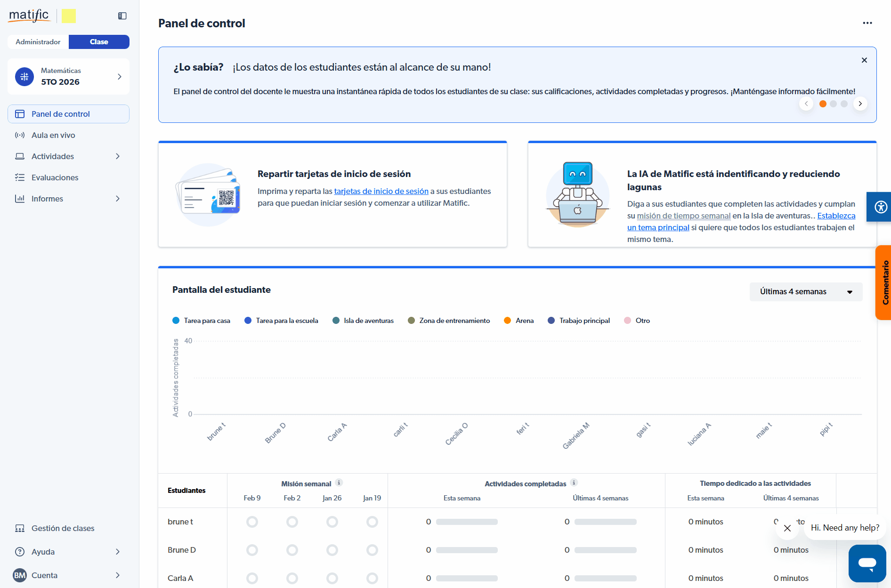Open the chat support bubble
The width and height of the screenshot is (891, 588).
click(867, 563)
